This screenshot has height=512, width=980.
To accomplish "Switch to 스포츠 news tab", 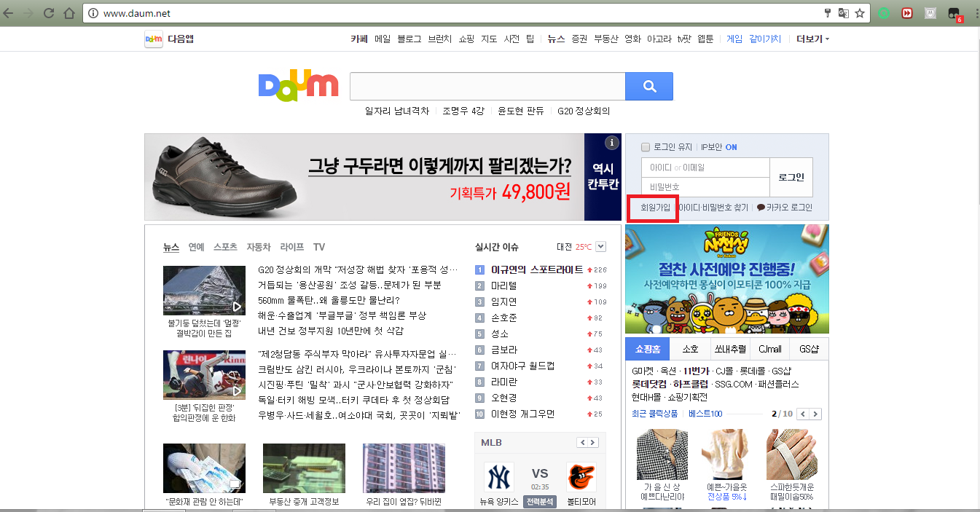I will click(x=225, y=247).
